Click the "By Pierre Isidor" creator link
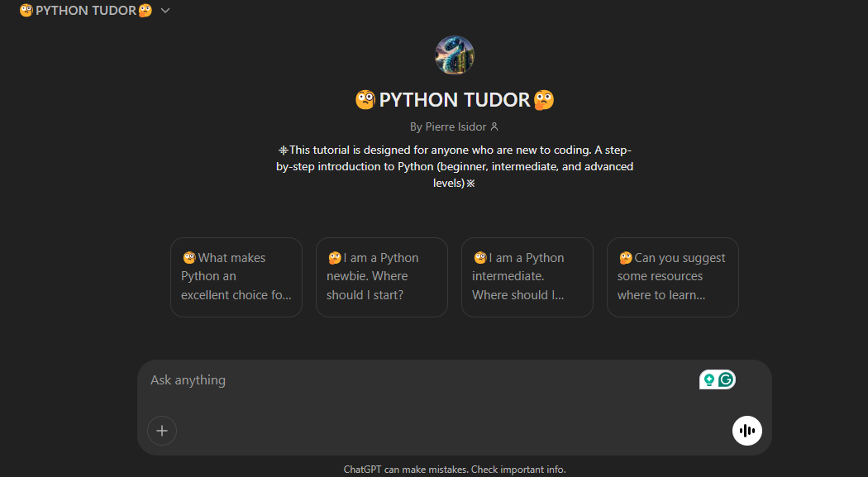 (449, 126)
